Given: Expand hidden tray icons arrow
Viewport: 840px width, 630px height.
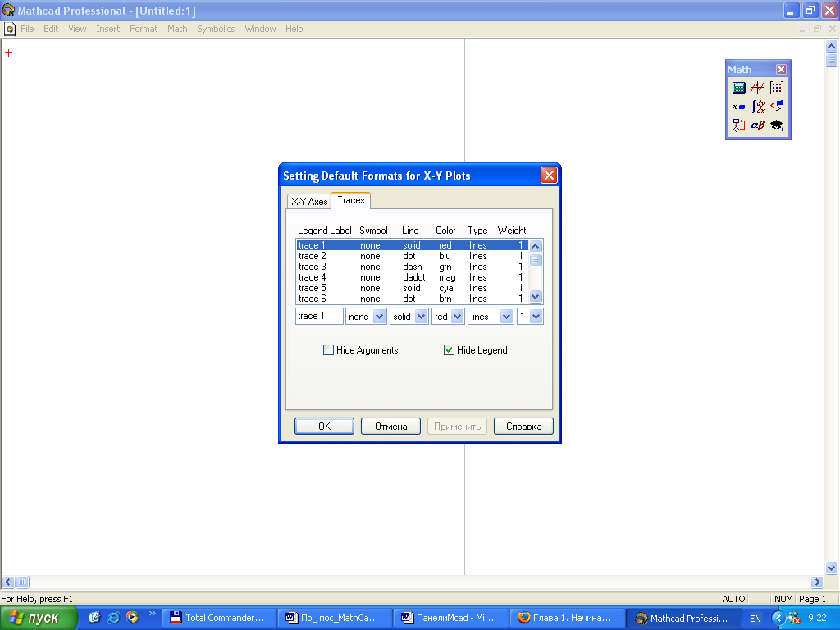Looking at the screenshot, I should (778, 619).
